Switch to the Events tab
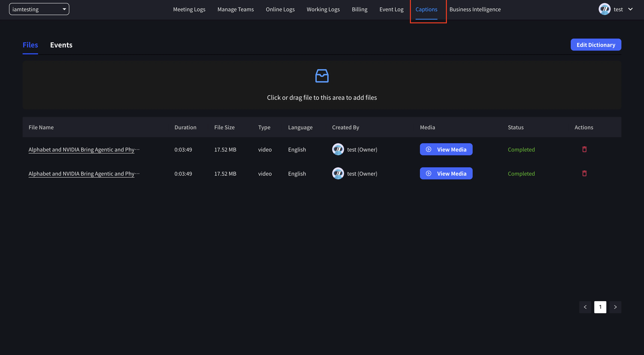This screenshot has height=355, width=644. [61, 45]
